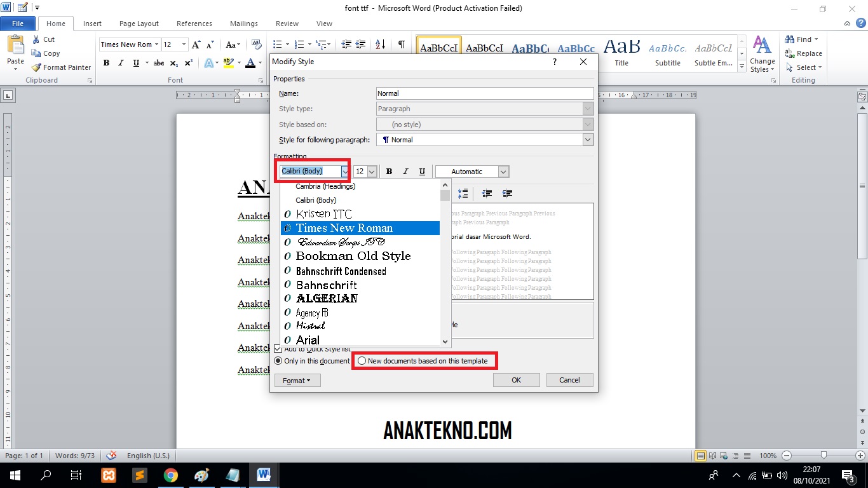The image size is (868, 488).
Task: Switch to the View tab
Action: click(x=324, y=24)
